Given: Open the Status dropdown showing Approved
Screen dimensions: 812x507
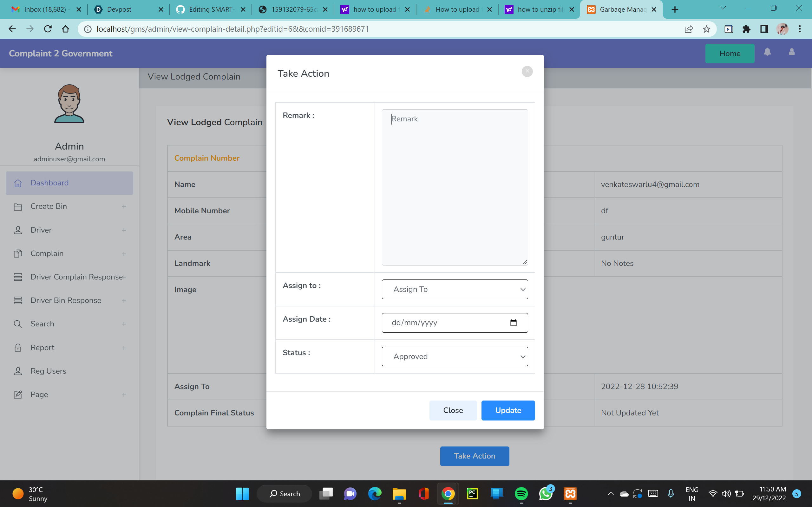Looking at the screenshot, I should point(454,356).
